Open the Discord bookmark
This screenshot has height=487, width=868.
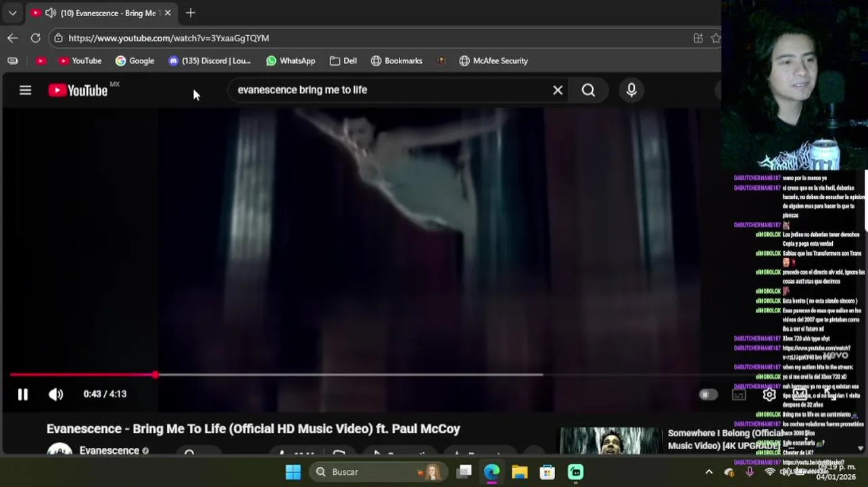[x=210, y=61]
